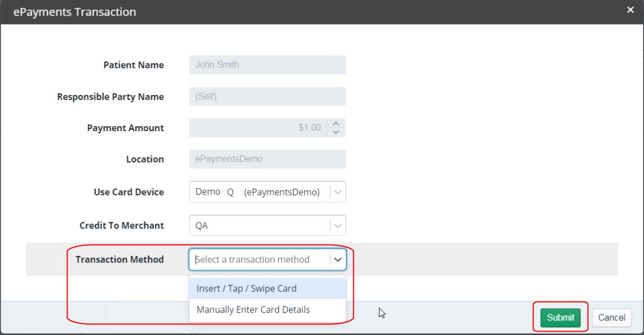The width and height of the screenshot is (644, 335).
Task: Click the ePayments Transaction title text
Action: (74, 12)
